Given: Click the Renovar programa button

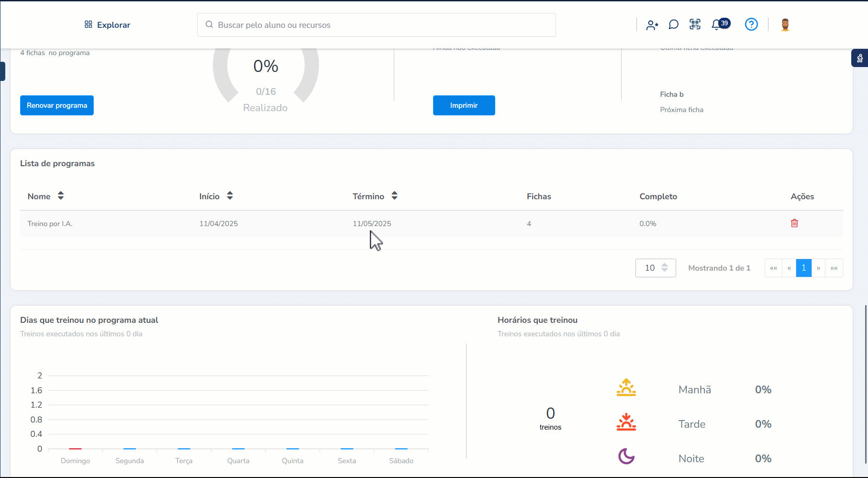Looking at the screenshot, I should pyautogui.click(x=57, y=105).
